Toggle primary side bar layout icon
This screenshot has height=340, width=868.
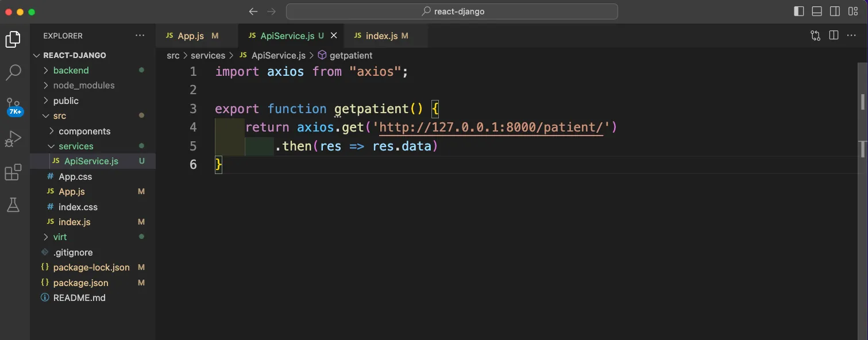(799, 11)
